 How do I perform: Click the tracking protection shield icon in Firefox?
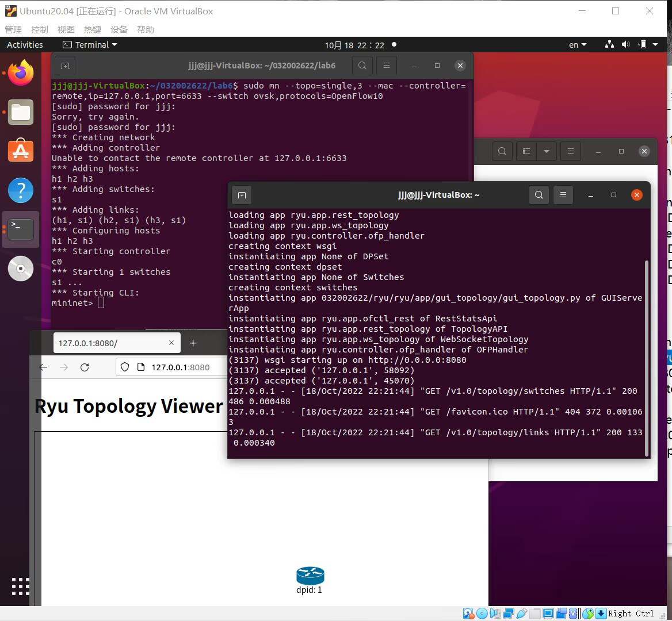point(125,367)
